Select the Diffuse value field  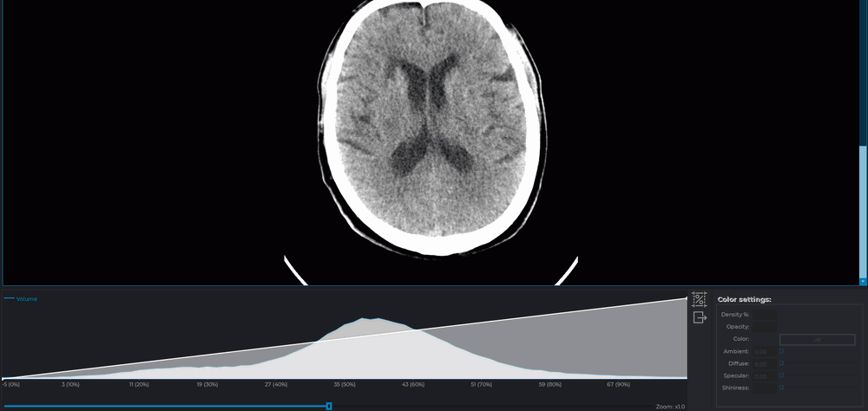(763, 363)
